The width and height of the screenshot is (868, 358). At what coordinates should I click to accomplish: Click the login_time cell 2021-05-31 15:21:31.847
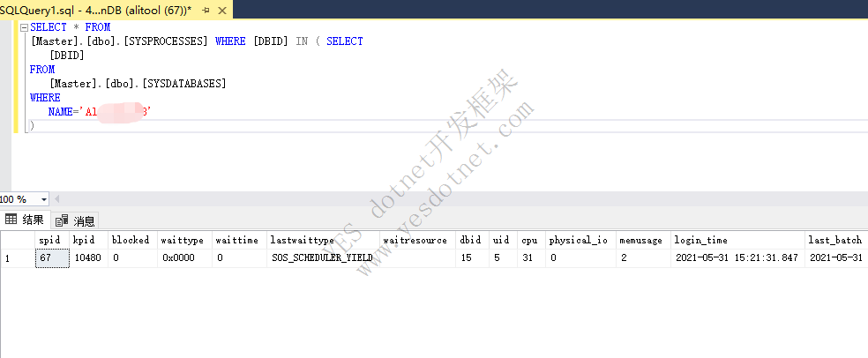738,257
